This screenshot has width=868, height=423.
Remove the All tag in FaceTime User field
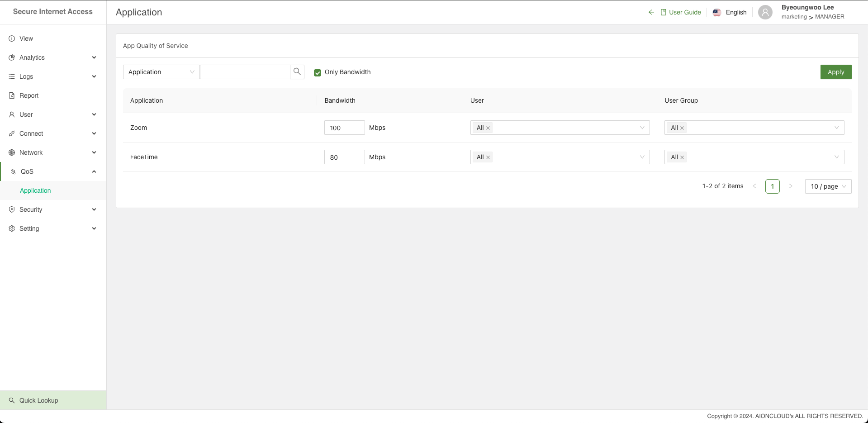[x=488, y=157]
